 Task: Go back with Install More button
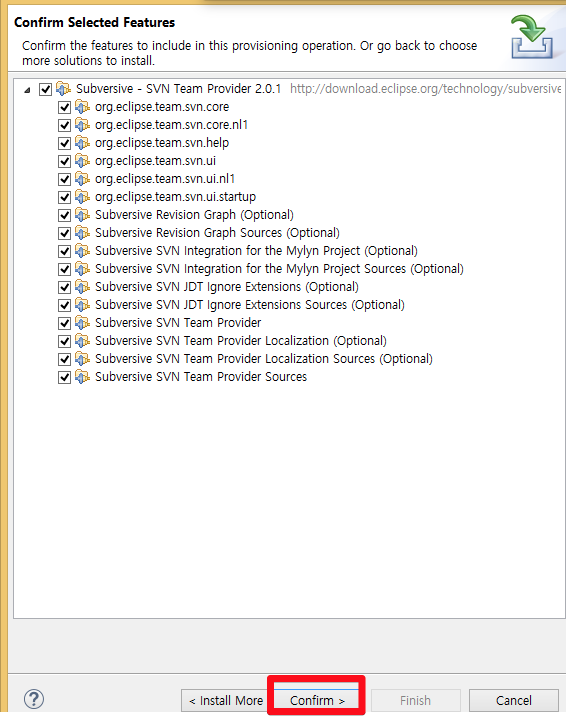pyautogui.click(x=226, y=701)
